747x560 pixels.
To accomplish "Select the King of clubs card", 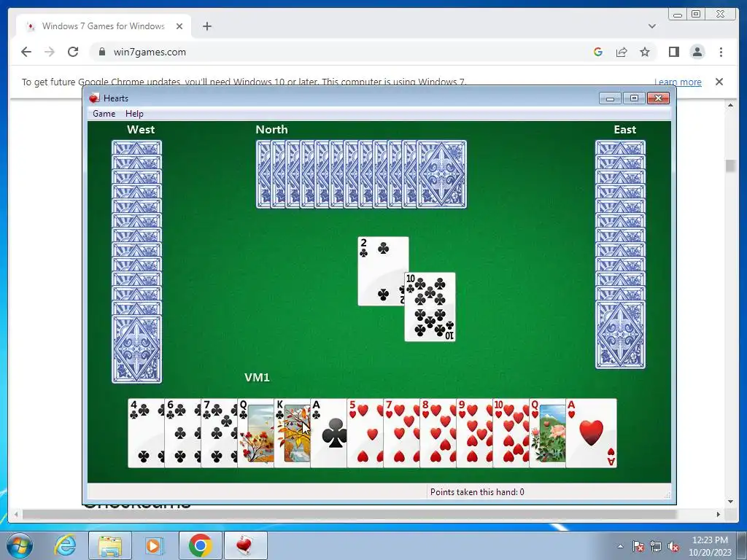I will click(292, 433).
